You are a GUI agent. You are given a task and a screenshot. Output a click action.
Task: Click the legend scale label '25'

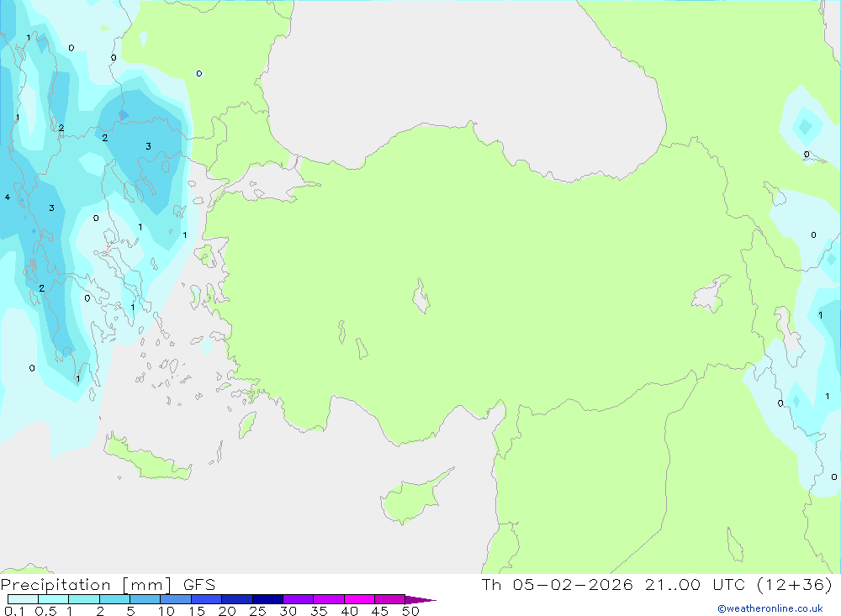258,611
